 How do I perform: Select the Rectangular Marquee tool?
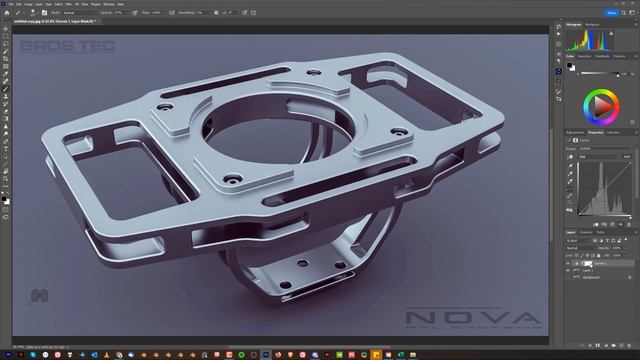tap(5, 36)
